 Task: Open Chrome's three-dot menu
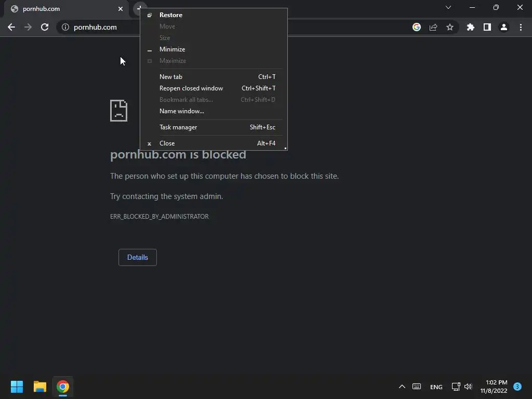pos(521,27)
